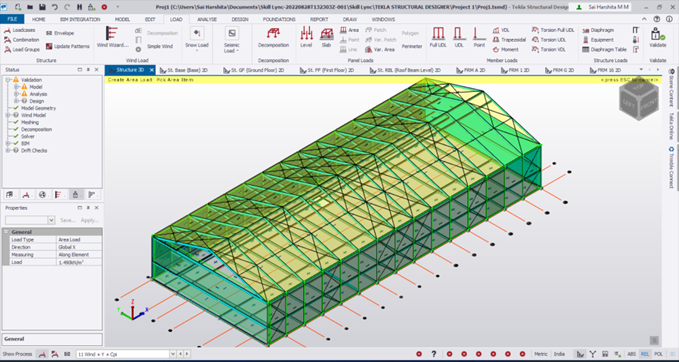Open the scene tabs overflow dropdown
The height and width of the screenshot is (362, 679).
point(641,70)
